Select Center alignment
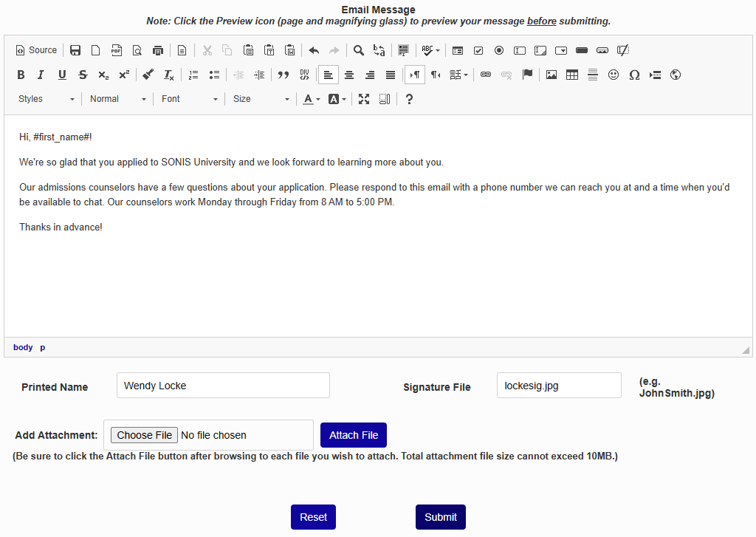756x537 pixels. (349, 75)
